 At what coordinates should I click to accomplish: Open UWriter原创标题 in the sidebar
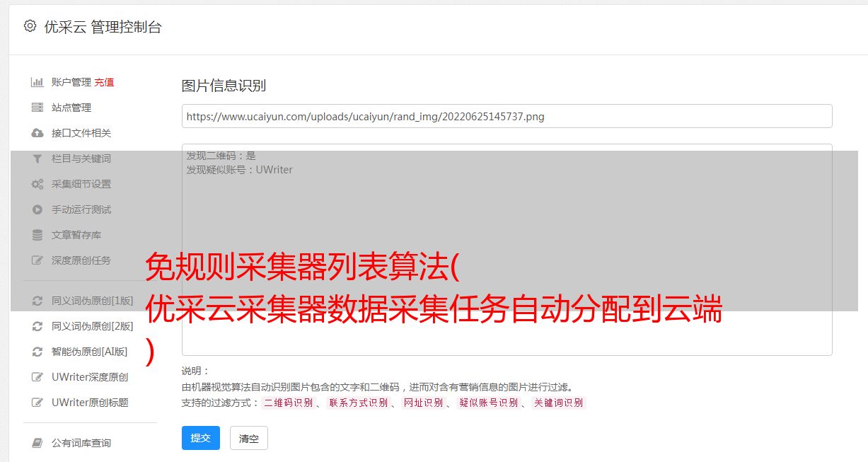90,403
